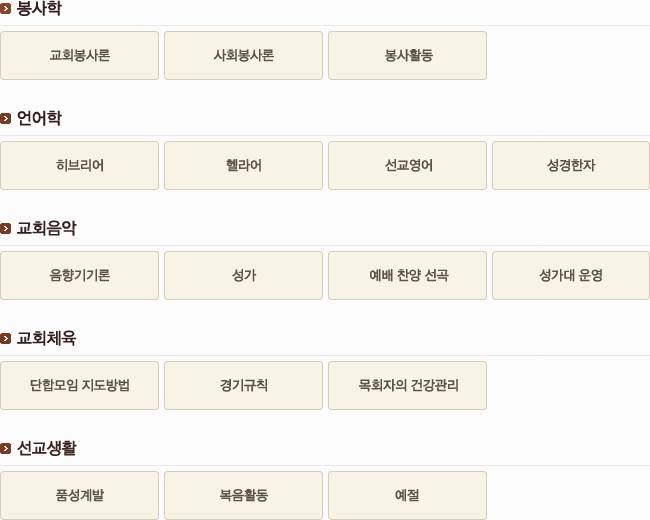650x520 pixels.
Task: Click the arrow icon beside 언어학
Action: coord(5,119)
